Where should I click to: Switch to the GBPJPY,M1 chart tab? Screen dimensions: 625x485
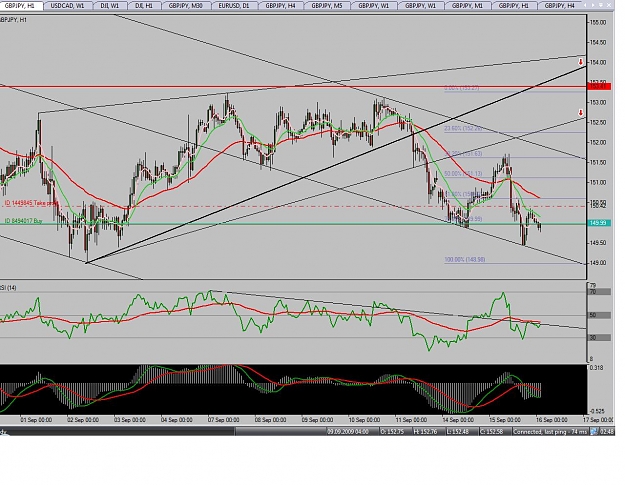(x=467, y=6)
